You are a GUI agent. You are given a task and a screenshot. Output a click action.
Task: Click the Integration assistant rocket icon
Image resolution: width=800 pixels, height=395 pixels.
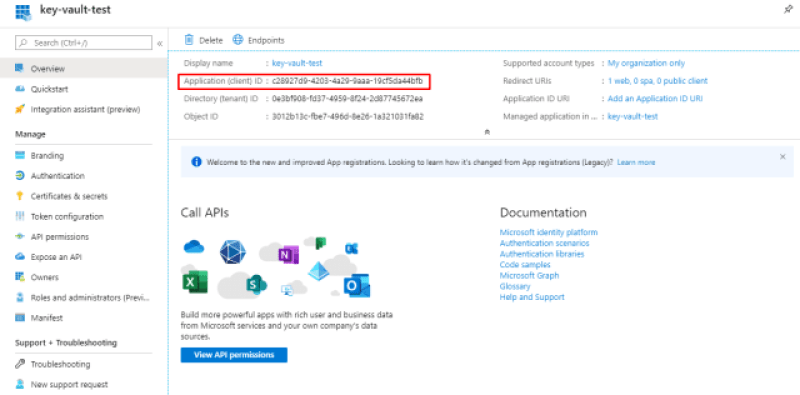tap(20, 109)
